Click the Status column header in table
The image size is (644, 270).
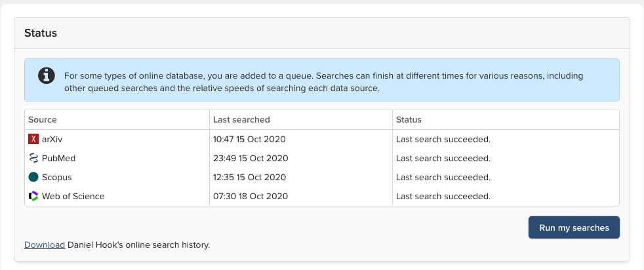click(409, 120)
